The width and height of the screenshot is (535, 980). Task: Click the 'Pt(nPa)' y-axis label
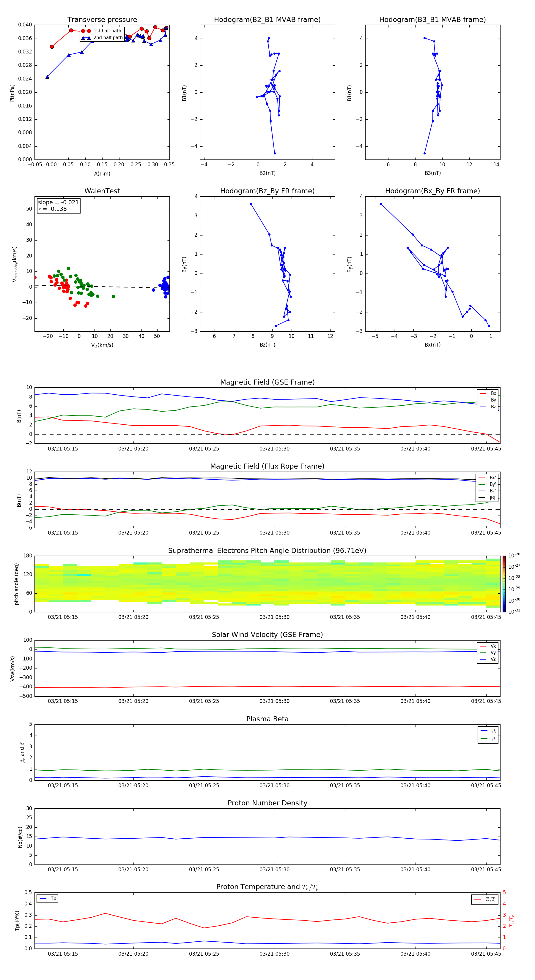[12, 93]
